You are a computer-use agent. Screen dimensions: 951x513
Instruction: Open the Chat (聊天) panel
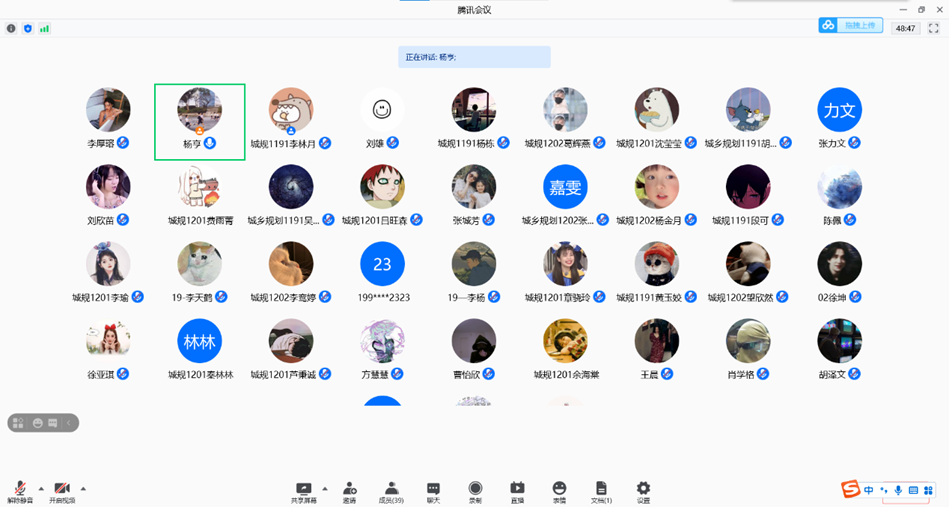coord(433,490)
